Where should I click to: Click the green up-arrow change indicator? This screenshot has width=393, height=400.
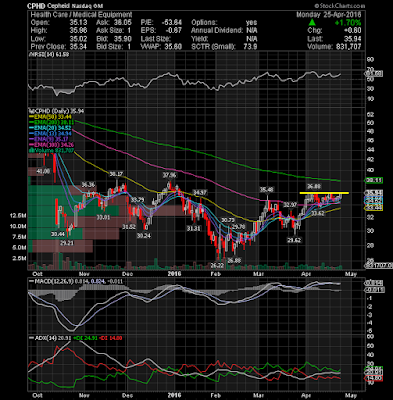click(312, 23)
